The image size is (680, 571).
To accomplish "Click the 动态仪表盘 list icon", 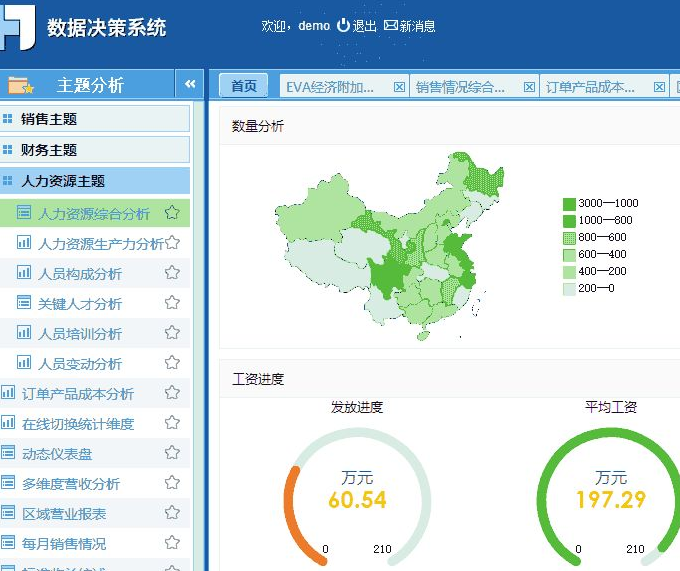I will 9,453.
